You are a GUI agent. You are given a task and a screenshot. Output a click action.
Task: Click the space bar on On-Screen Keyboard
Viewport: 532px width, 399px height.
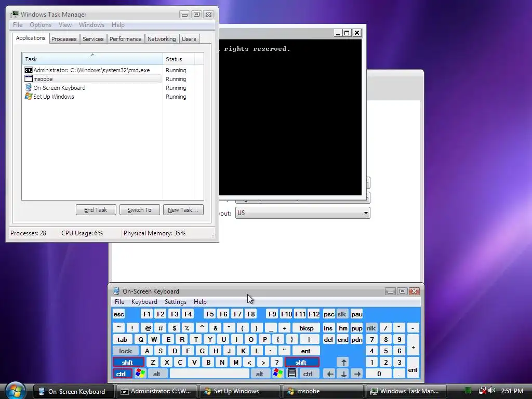pos(209,374)
